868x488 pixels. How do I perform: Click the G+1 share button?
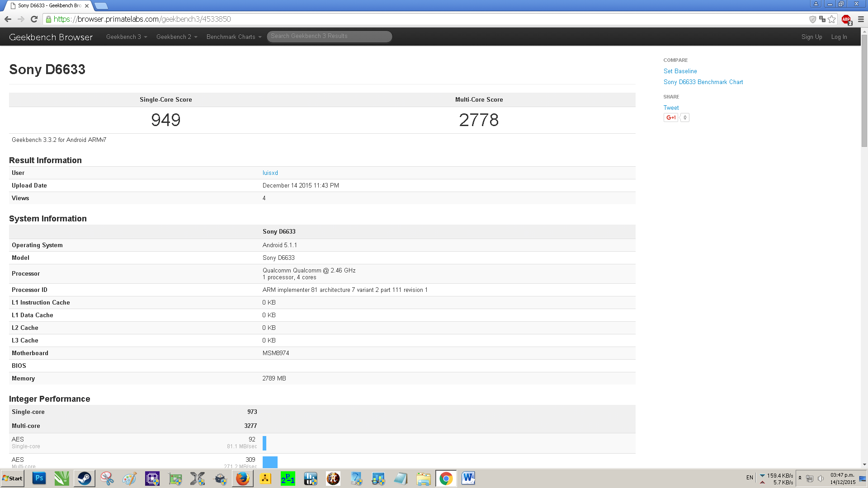point(670,117)
